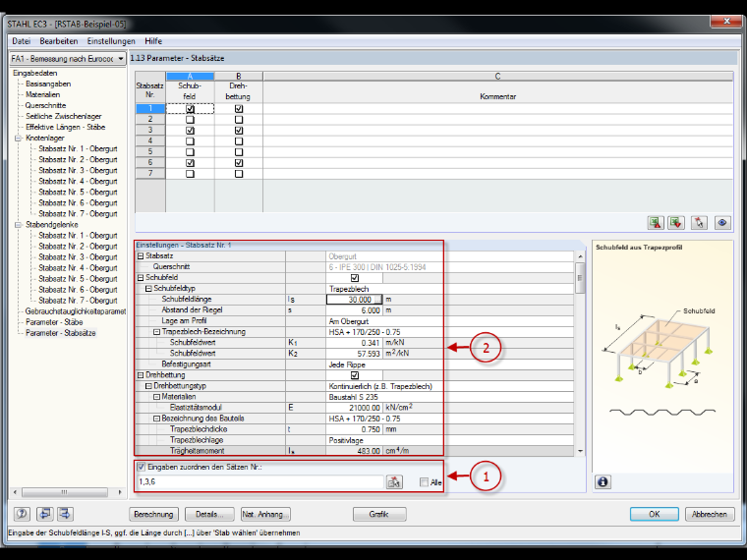Collapse the Schubfeldtyp group

[x=148, y=289]
